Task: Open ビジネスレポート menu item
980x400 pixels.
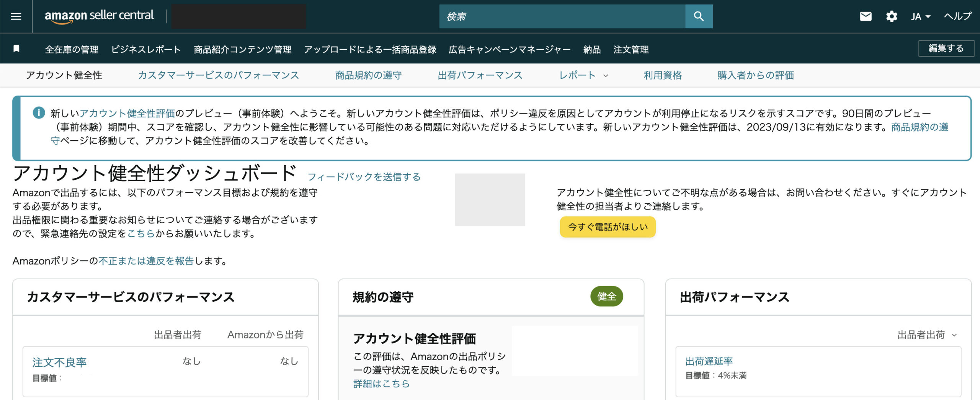Action: (146, 49)
